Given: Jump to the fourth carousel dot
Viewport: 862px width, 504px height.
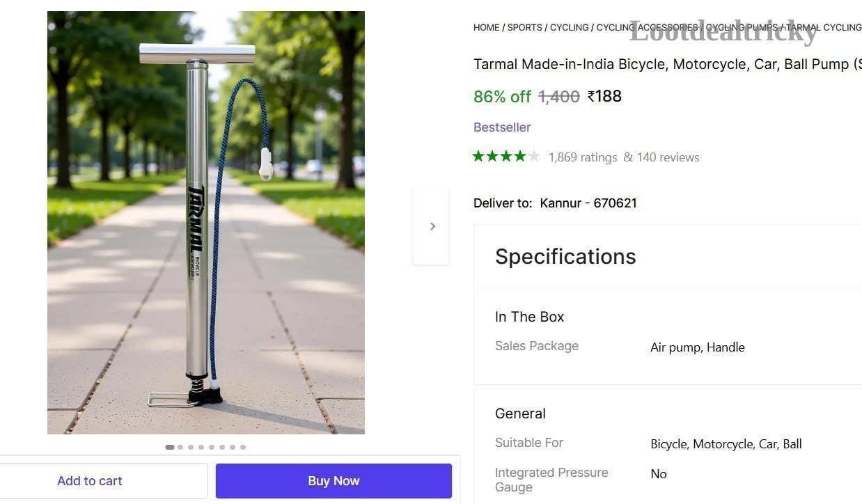Looking at the screenshot, I should click(201, 447).
